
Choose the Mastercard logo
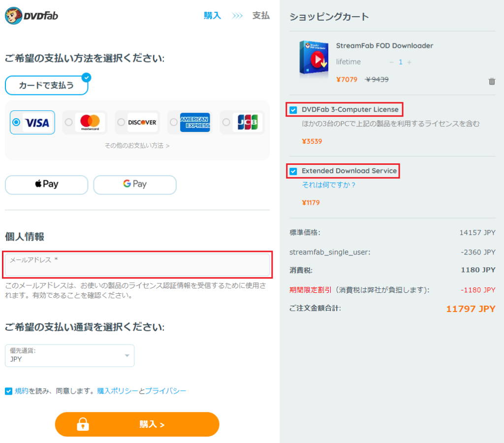pyautogui.click(x=90, y=123)
